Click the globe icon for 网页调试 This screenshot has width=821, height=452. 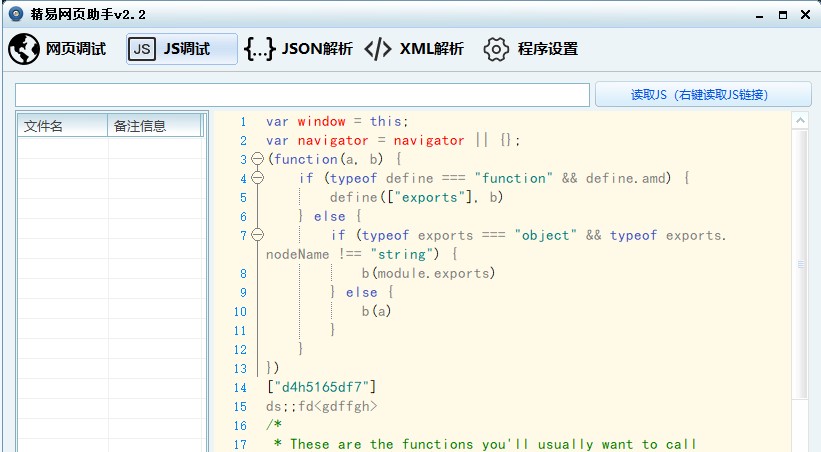tap(24, 49)
